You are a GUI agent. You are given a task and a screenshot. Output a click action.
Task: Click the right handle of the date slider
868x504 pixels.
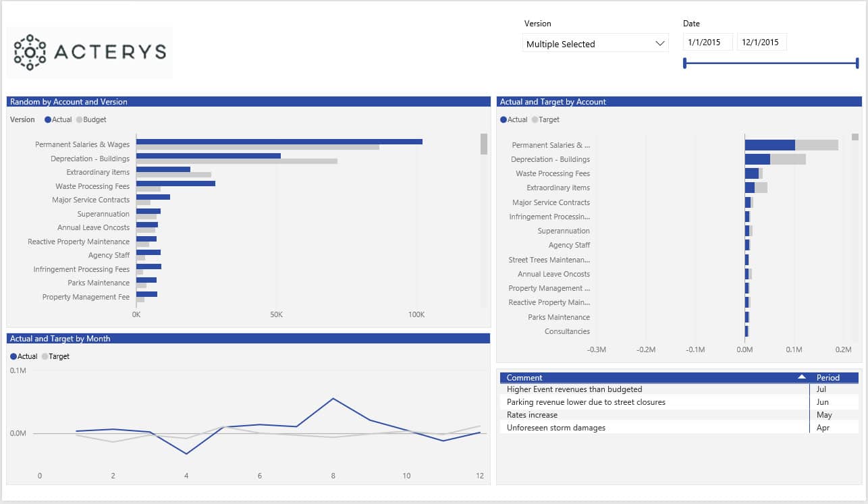pyautogui.click(x=857, y=63)
